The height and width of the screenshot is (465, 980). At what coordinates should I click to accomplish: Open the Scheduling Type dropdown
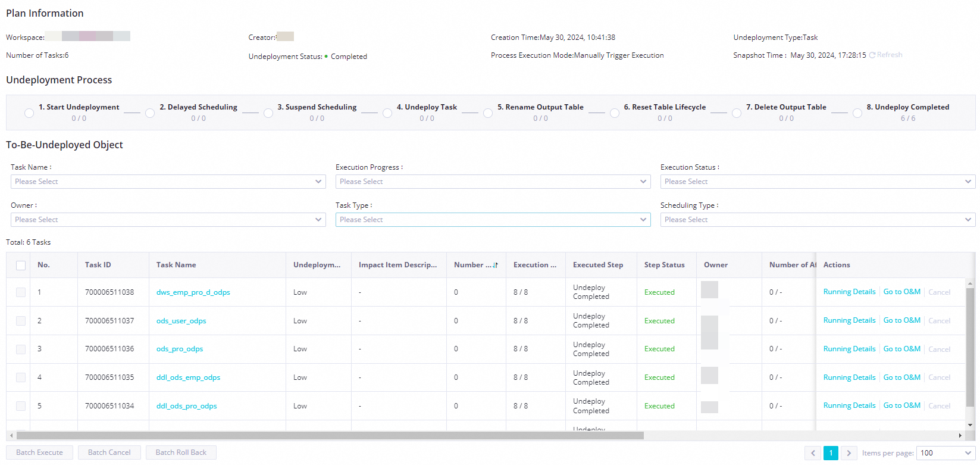818,220
